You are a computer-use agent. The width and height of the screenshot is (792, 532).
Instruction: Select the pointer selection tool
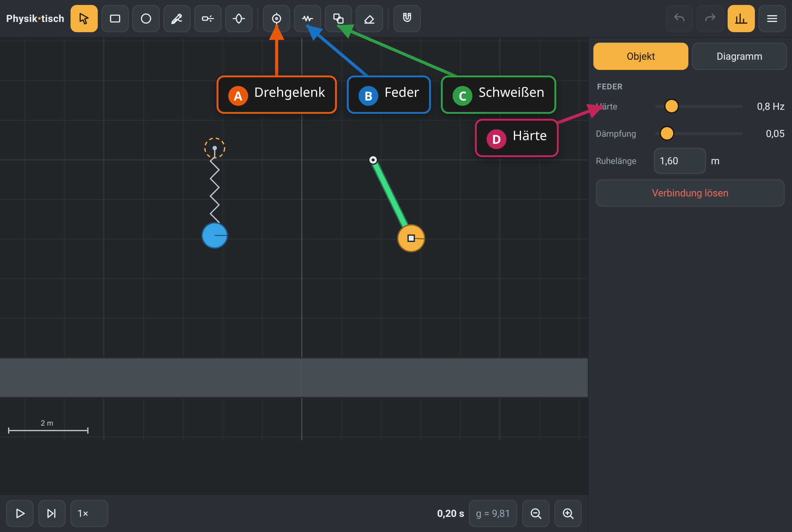(x=84, y=18)
